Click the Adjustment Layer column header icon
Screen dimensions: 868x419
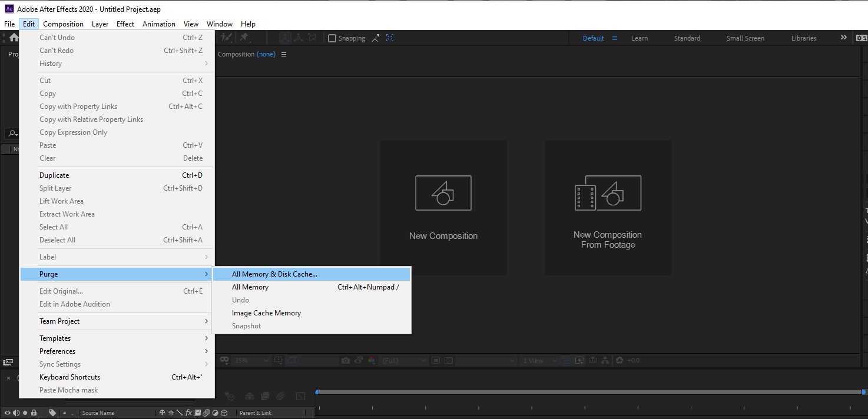pos(215,413)
